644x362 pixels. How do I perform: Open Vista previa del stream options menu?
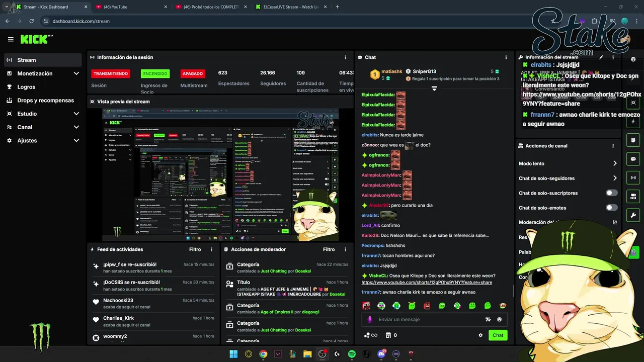click(345, 102)
